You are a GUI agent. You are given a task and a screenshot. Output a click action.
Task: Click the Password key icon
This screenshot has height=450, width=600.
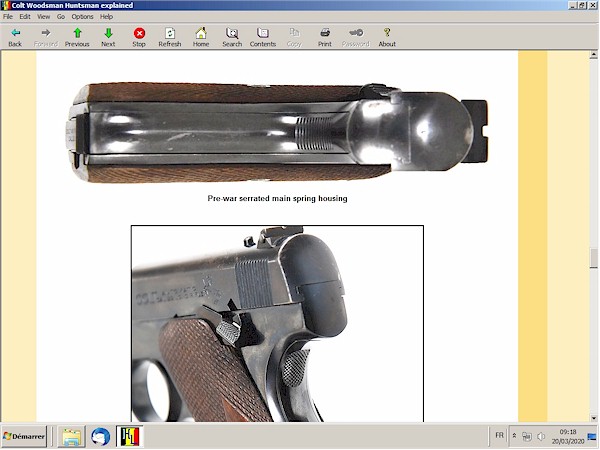356,37
